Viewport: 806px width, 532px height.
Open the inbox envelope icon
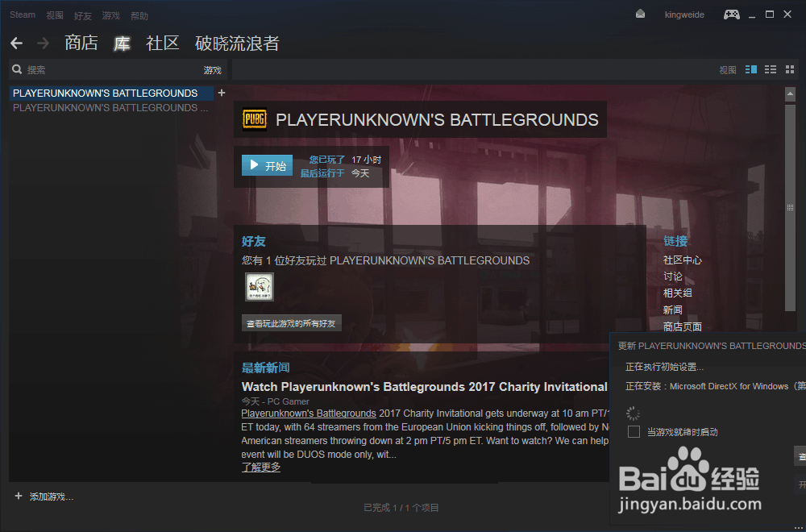click(x=640, y=15)
